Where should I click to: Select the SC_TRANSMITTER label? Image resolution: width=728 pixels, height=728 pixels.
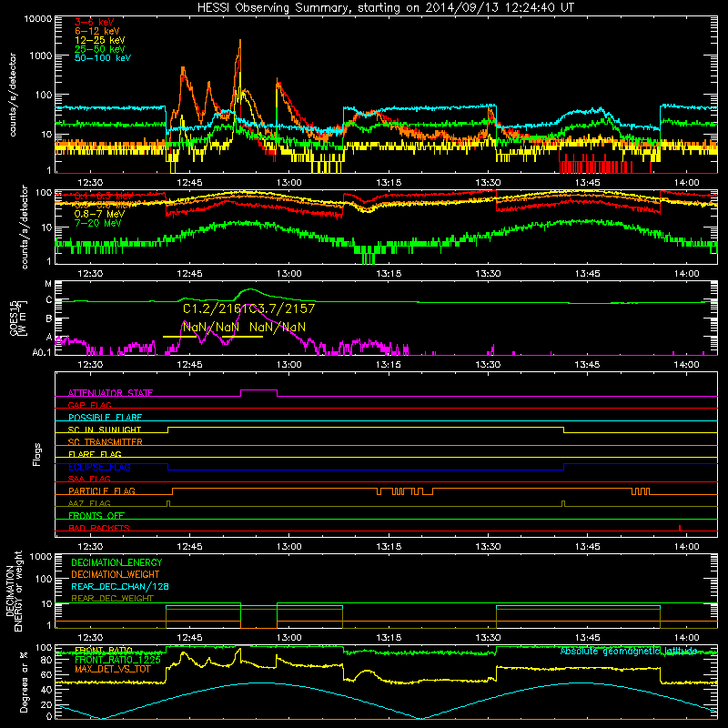pyautogui.click(x=106, y=442)
